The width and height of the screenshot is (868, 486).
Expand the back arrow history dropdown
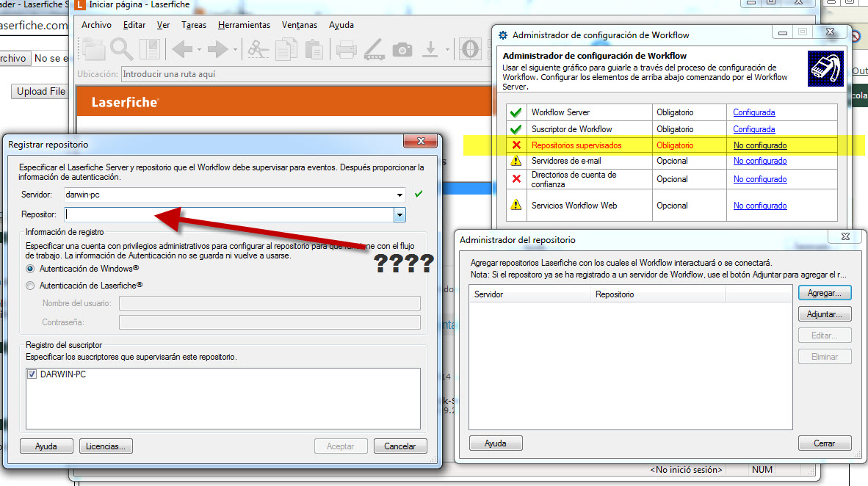199,50
